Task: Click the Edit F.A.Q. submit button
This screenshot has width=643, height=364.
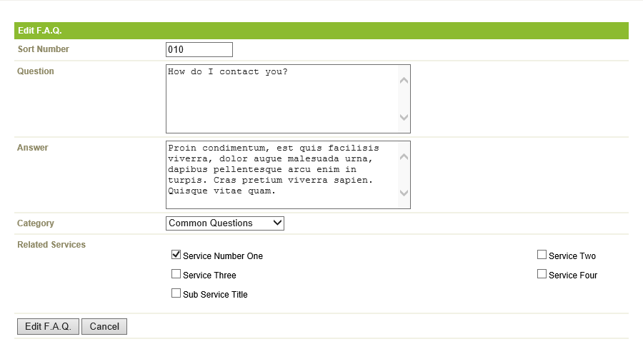Action: [x=48, y=326]
